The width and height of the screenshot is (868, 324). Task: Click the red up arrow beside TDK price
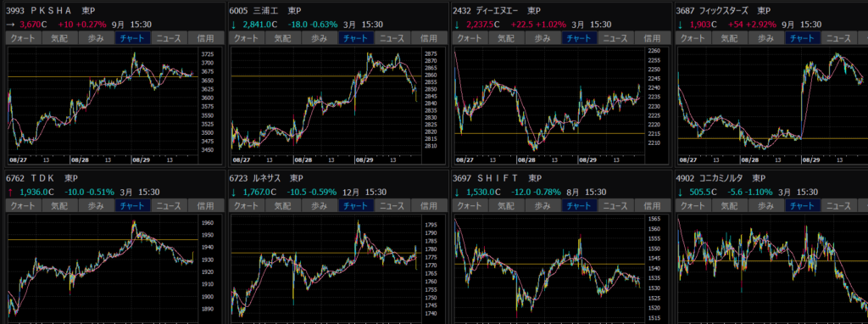(x=10, y=193)
